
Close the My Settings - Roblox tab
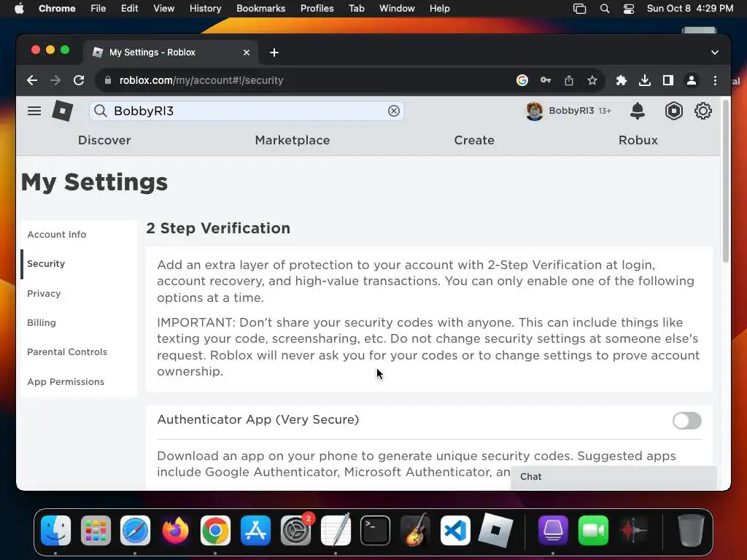(247, 52)
